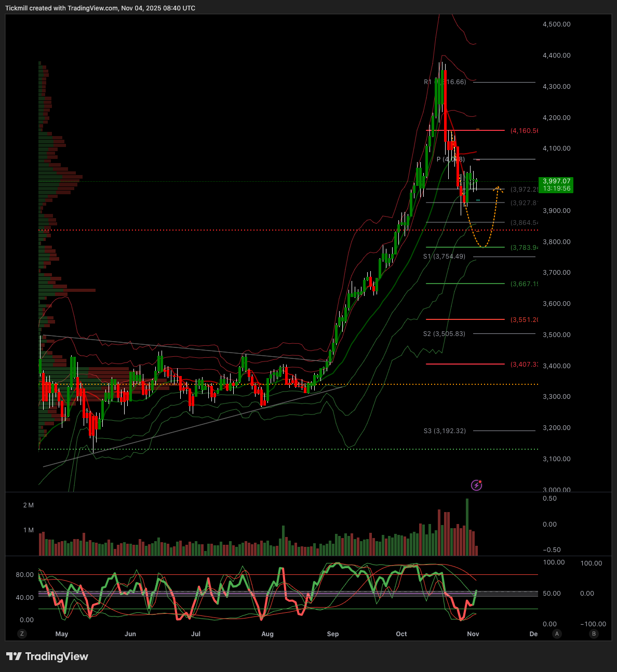Viewport: 617px width, 672px height.
Task: Open the TradingView logo link
Action: pos(47,656)
